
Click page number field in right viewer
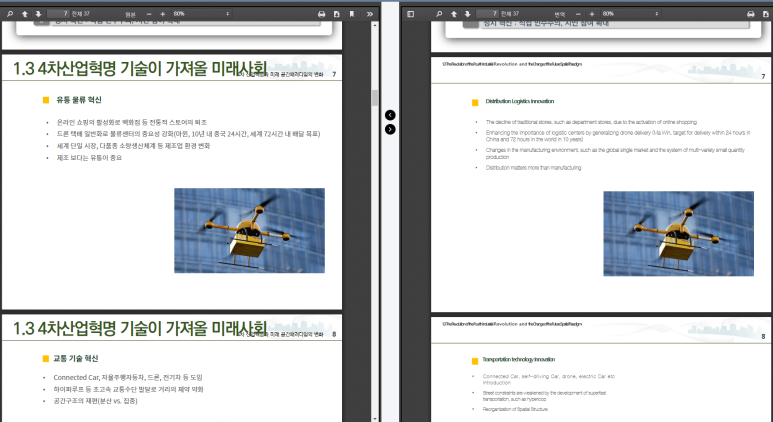(488, 14)
